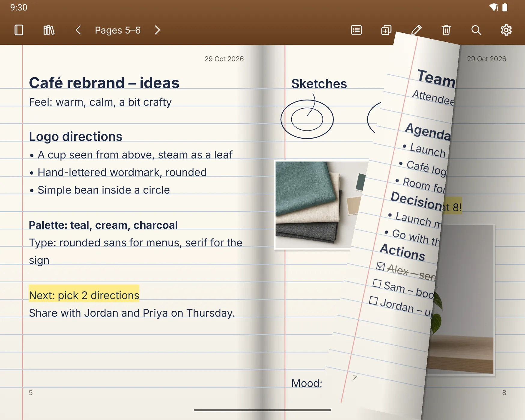Tap the "Mood:" label

point(307,383)
